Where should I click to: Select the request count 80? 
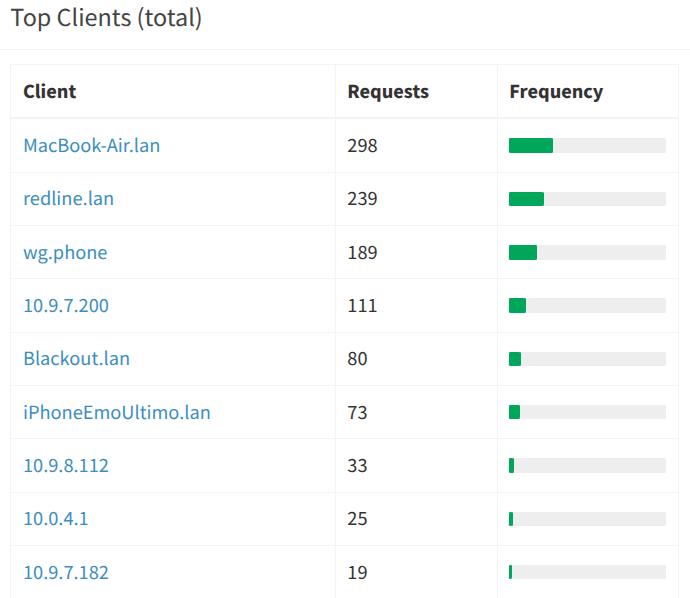357,359
